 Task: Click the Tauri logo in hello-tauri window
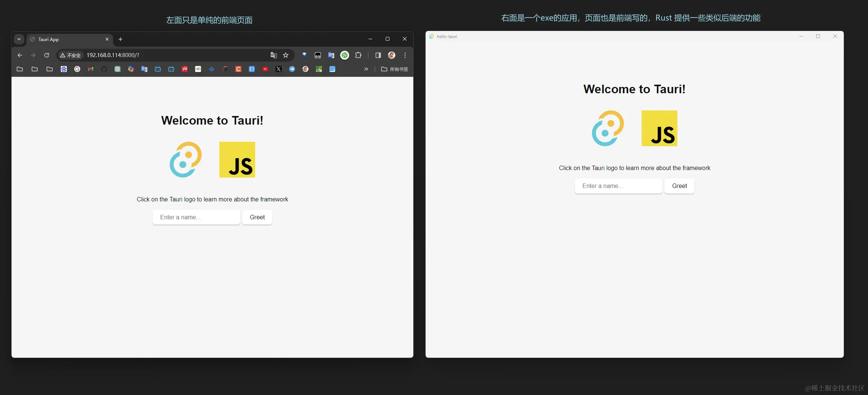click(x=608, y=128)
